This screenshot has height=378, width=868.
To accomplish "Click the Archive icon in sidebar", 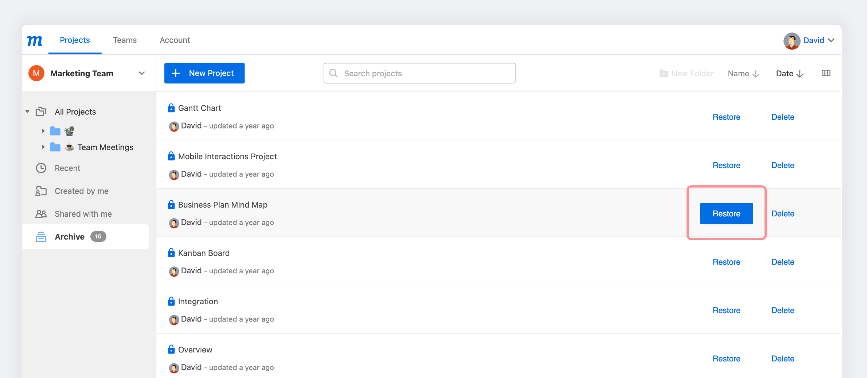I will pos(41,237).
